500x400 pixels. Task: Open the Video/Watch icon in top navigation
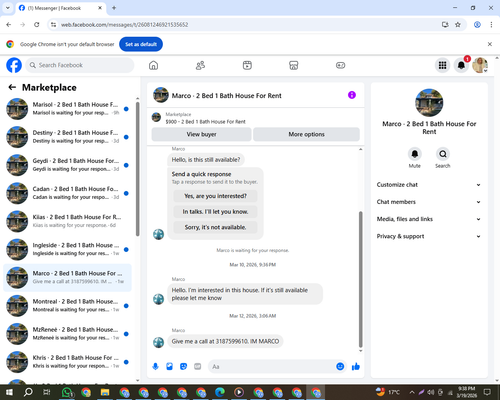pos(247,65)
